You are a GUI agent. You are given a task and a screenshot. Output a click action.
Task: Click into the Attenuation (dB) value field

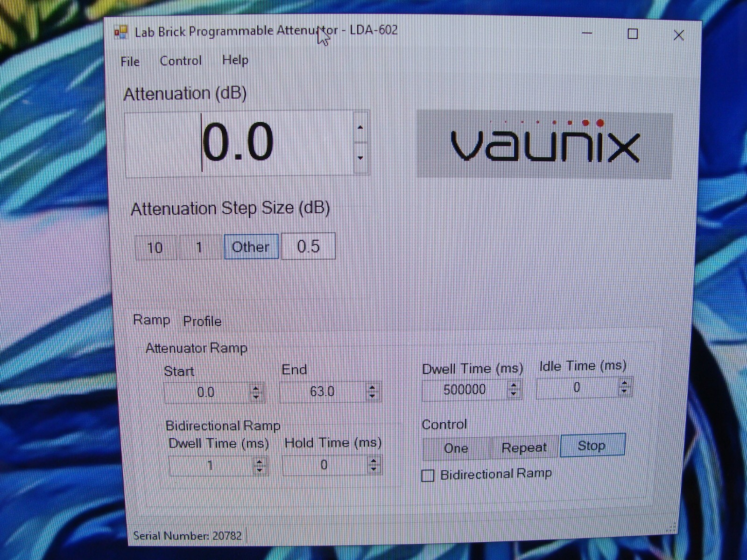coord(239,143)
